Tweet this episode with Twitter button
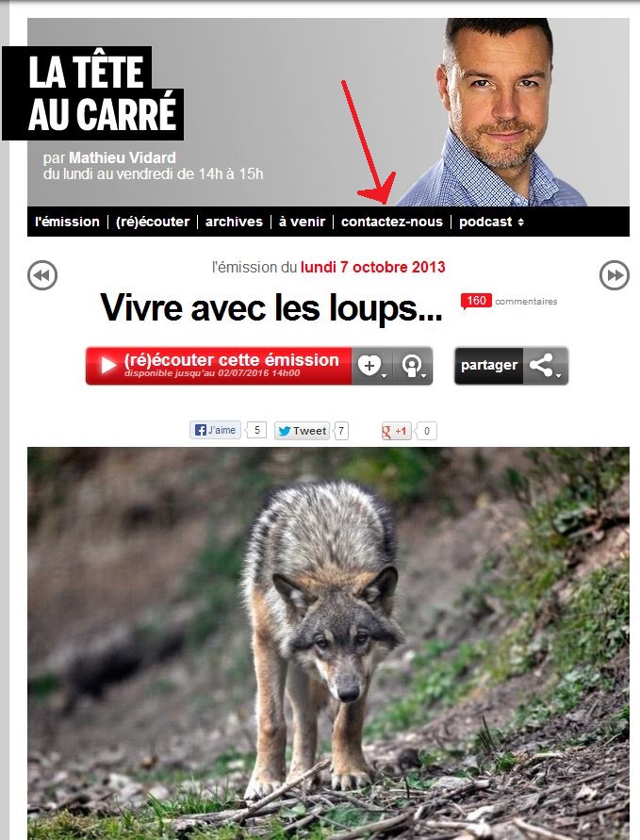640x840 pixels. [302, 431]
